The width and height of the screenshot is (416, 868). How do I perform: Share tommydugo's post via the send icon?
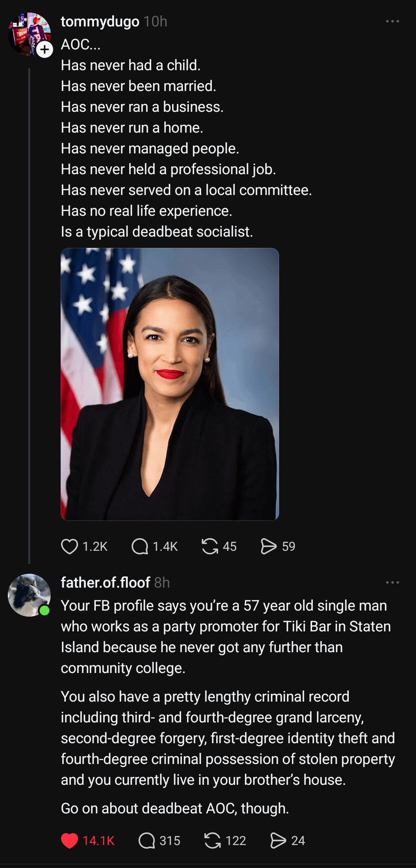(269, 546)
